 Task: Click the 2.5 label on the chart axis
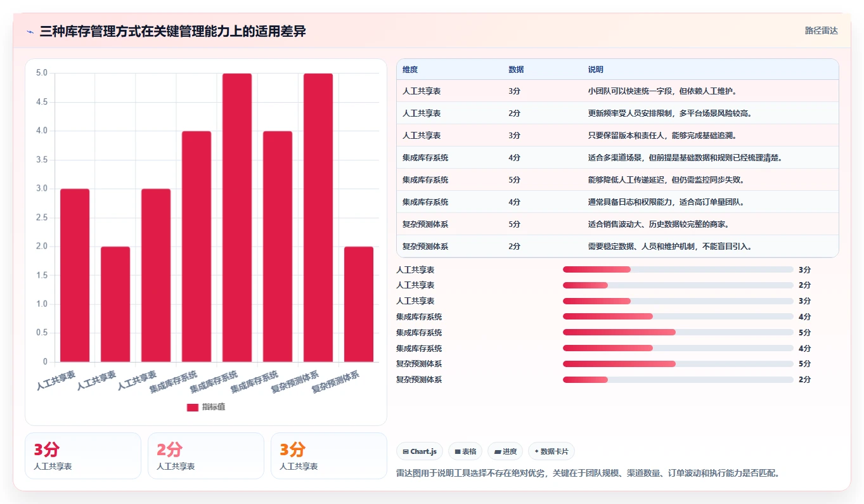click(42, 217)
